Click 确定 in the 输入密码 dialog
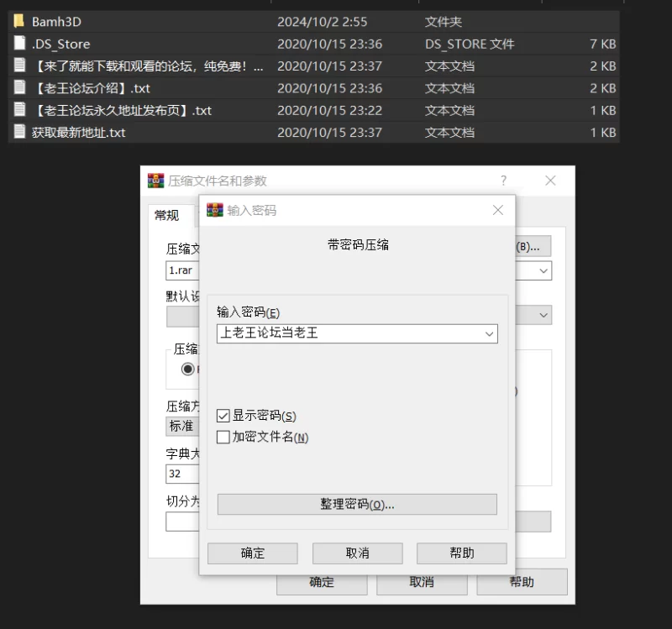Screen dimensions: 672x629 [x=253, y=553]
